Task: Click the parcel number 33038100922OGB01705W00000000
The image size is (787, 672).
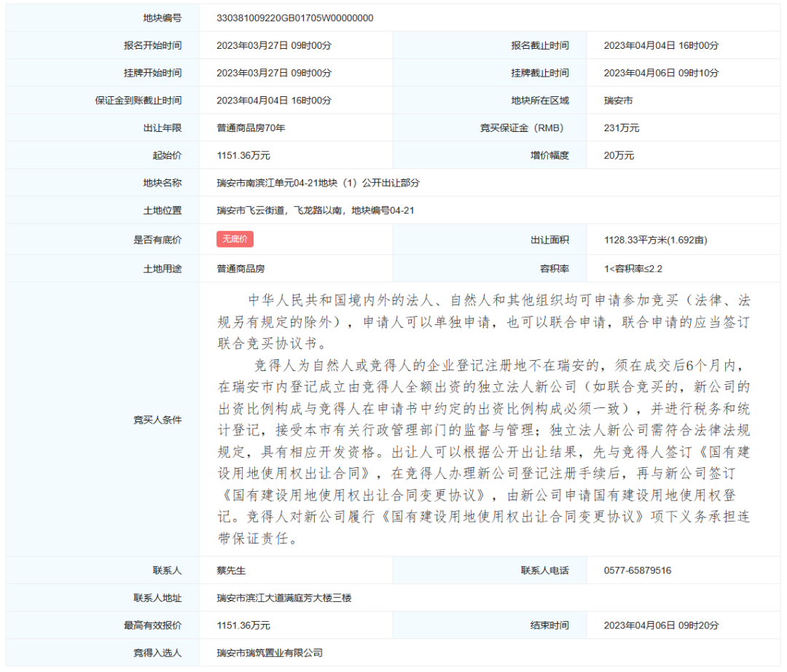Action: pos(295,17)
